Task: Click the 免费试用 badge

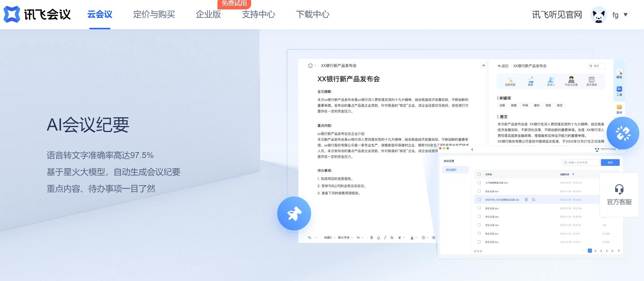Action: click(x=234, y=3)
